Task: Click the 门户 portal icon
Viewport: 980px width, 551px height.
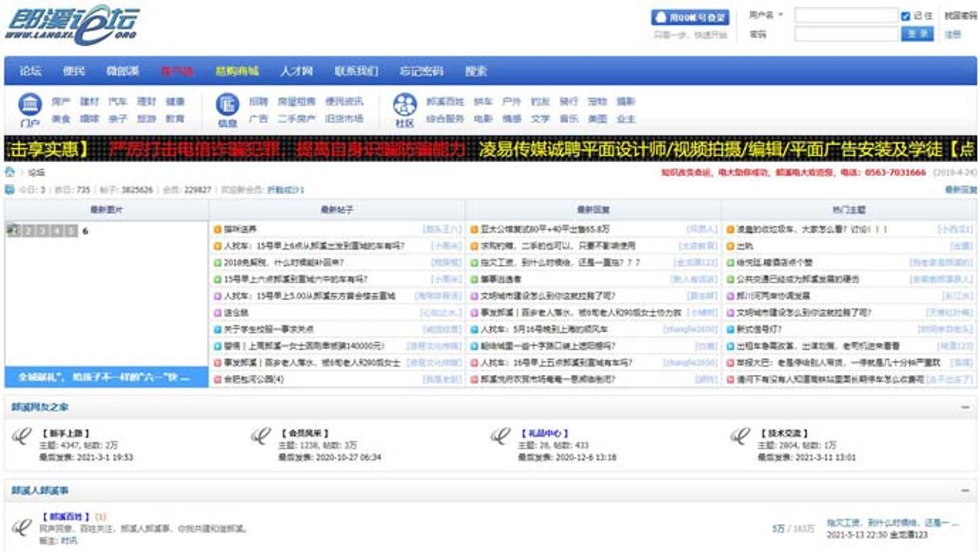Action: (x=30, y=110)
